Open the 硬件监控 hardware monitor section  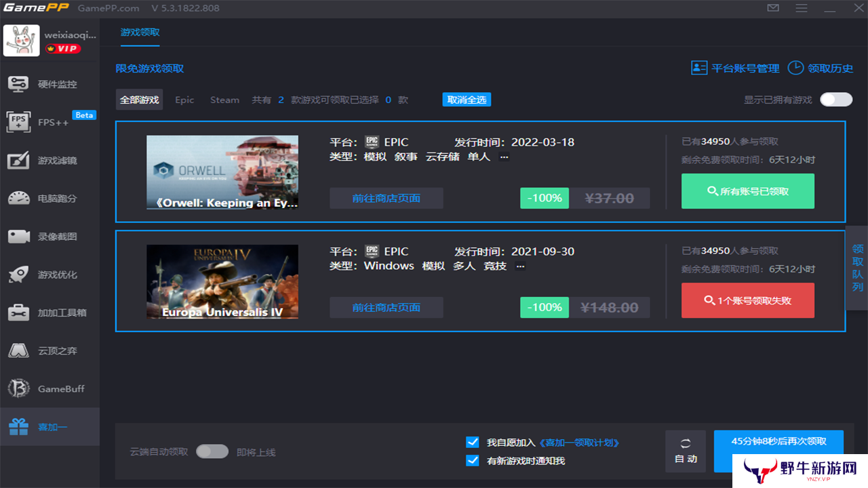50,84
